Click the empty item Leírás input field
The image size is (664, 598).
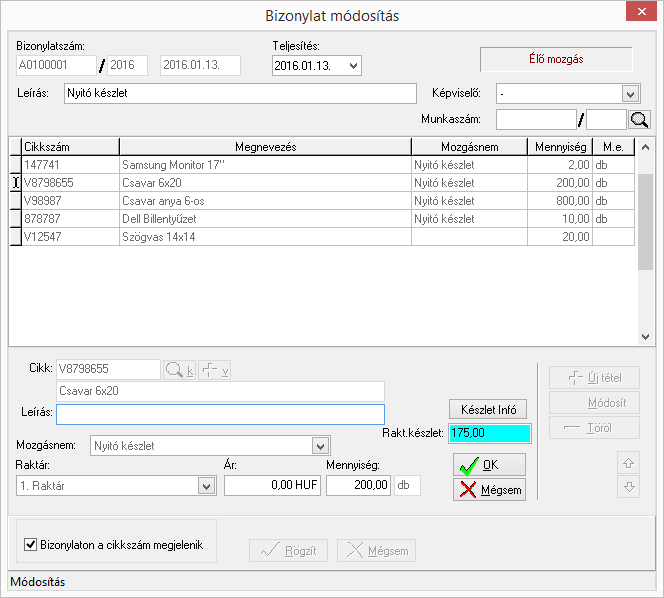click(x=220, y=414)
